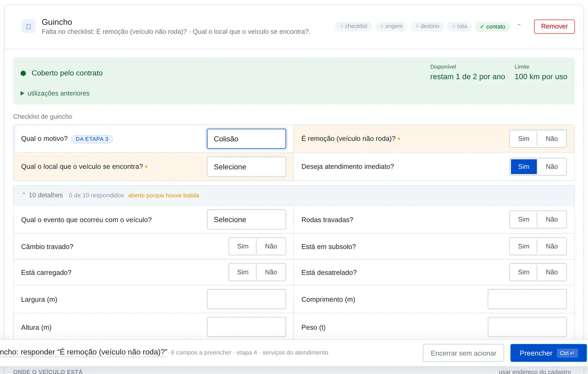This screenshot has width=588, height=374.
Task: Answer Não for Está em subsolo
Action: 552,246
